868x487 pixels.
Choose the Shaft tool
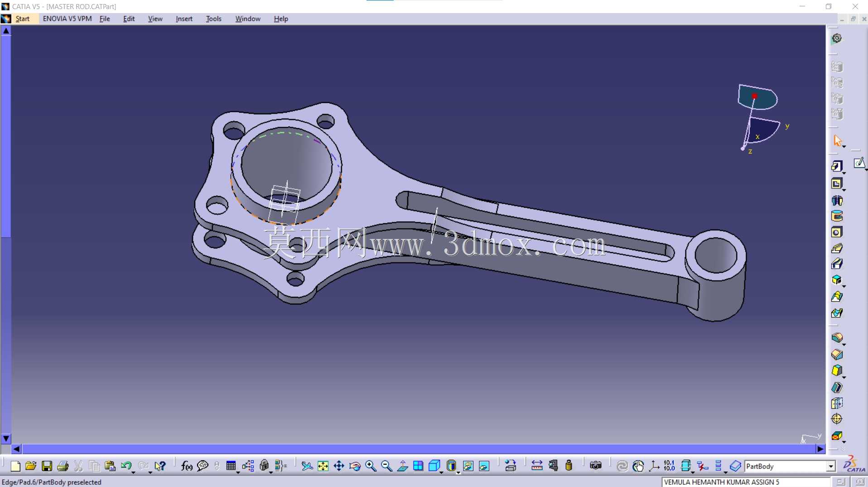tap(837, 200)
